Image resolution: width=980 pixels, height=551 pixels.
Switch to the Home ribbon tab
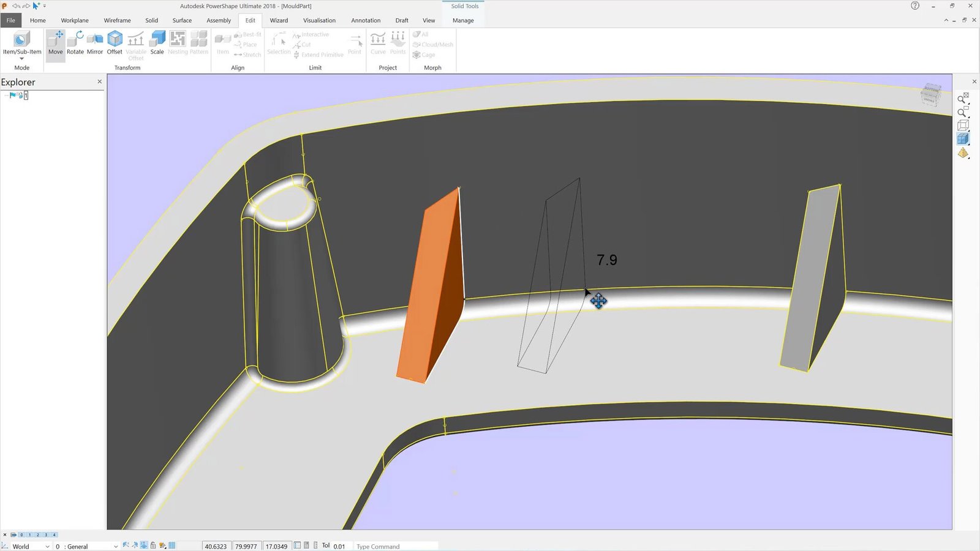(38, 20)
